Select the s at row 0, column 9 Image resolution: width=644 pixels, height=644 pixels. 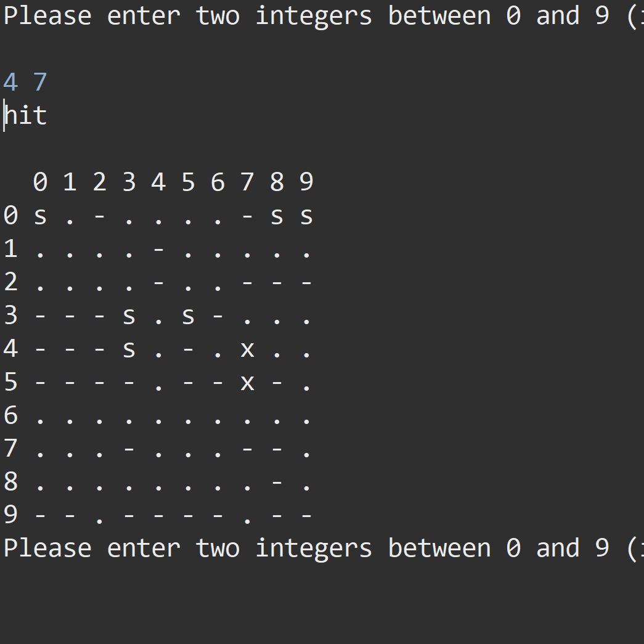click(306, 216)
